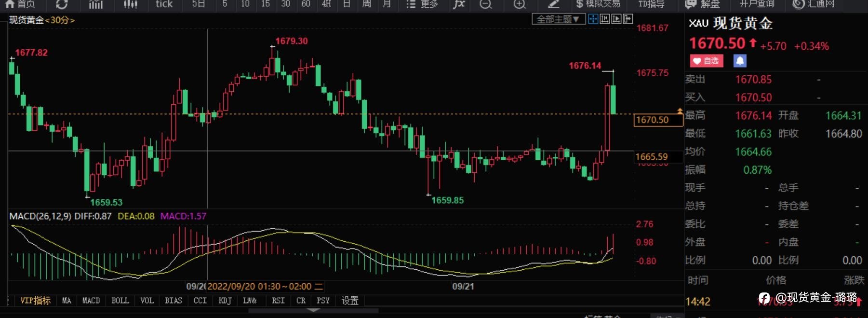Screen dimensions: 868x318
Task: Click the MACD(26,12,9) indicator label
Action: point(40,216)
